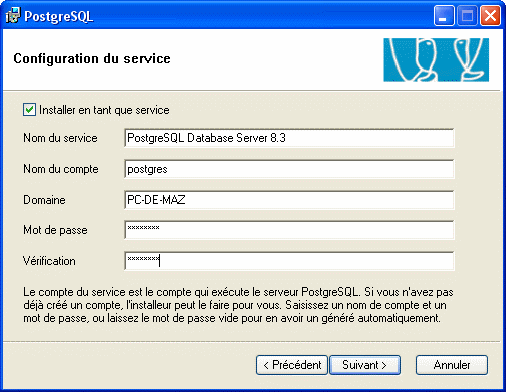Click the PostgreSQL window title text
Image resolution: width=506 pixels, height=392 pixels.
tap(58, 16)
